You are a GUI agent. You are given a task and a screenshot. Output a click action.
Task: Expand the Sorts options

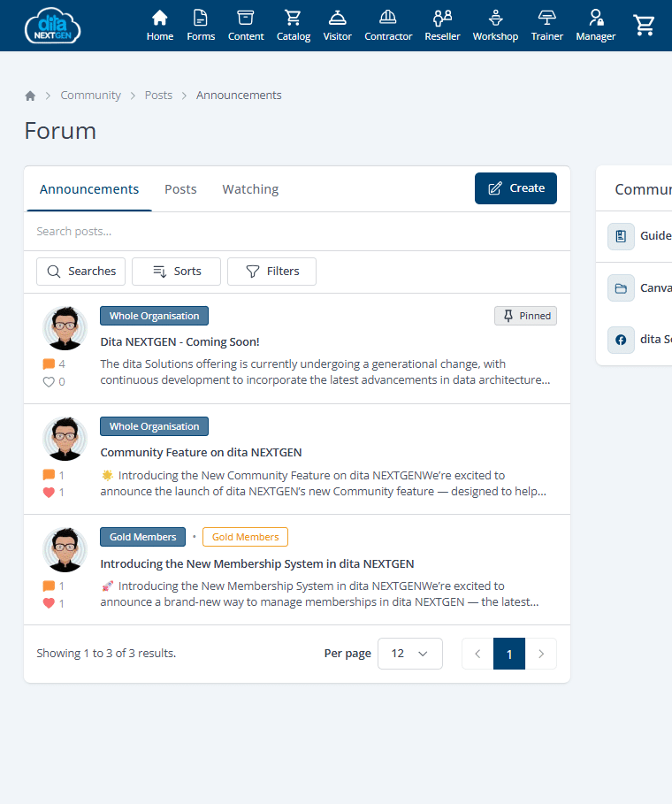176,272
